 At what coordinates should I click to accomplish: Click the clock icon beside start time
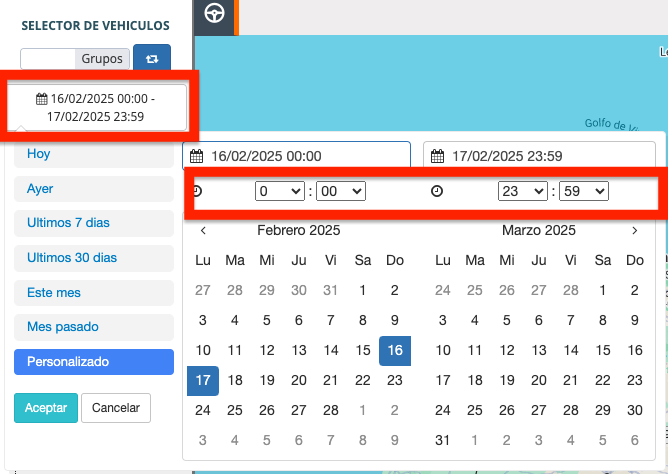pyautogui.click(x=197, y=190)
